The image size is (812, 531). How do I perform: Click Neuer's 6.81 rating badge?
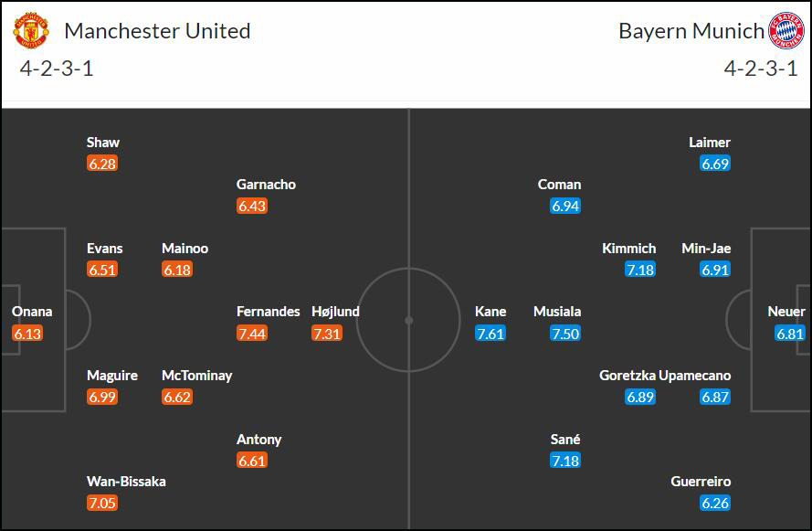tap(790, 333)
